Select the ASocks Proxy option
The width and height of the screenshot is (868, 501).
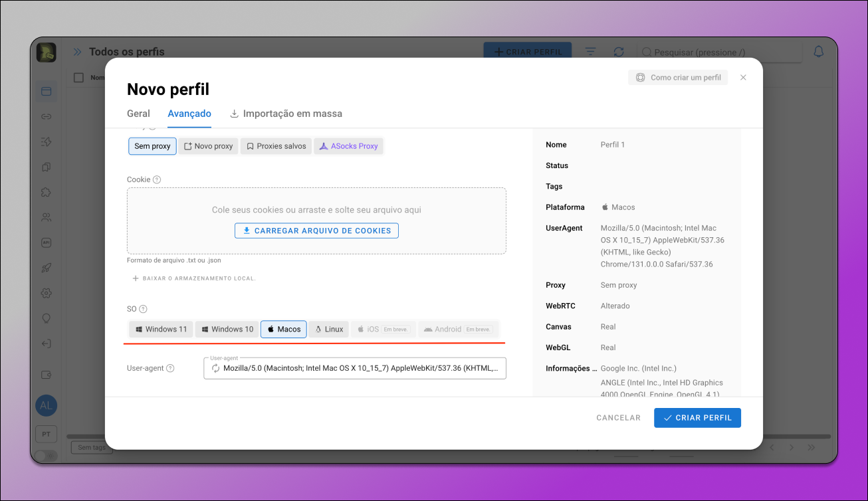click(349, 146)
